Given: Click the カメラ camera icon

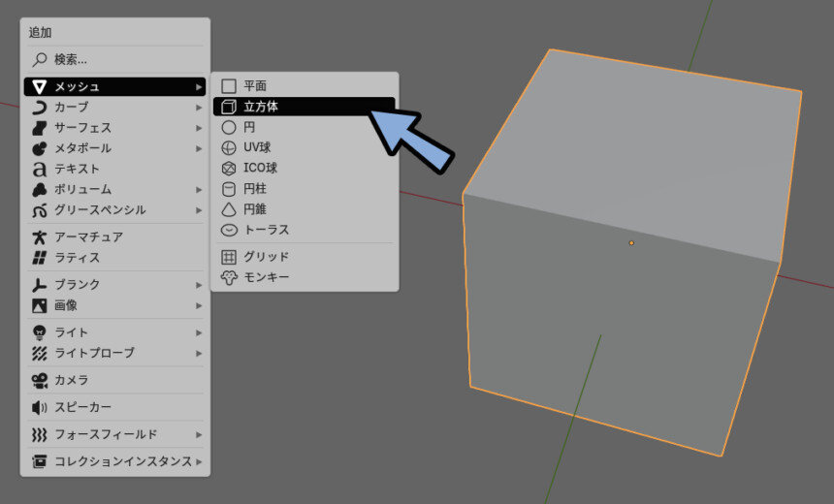Looking at the screenshot, I should (40, 381).
